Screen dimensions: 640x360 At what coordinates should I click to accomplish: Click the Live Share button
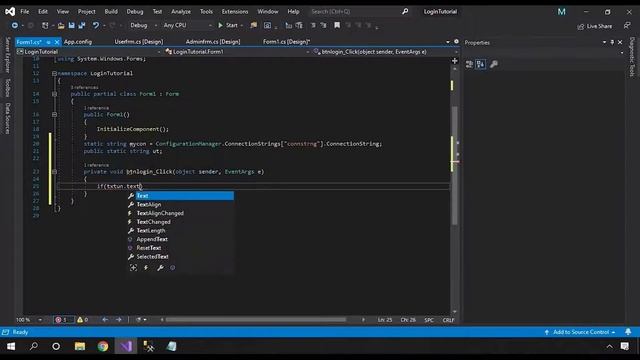[x=595, y=26]
